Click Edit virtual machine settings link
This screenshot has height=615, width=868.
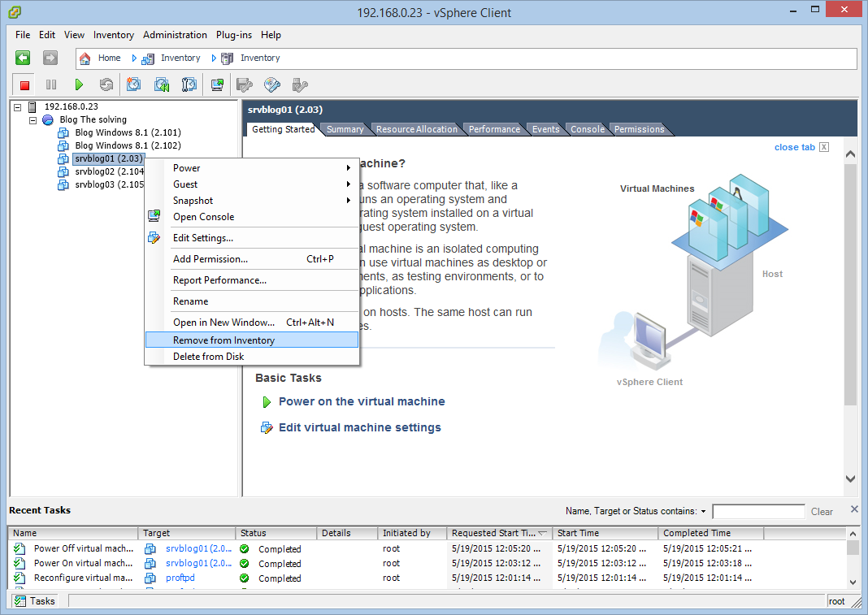(x=360, y=427)
